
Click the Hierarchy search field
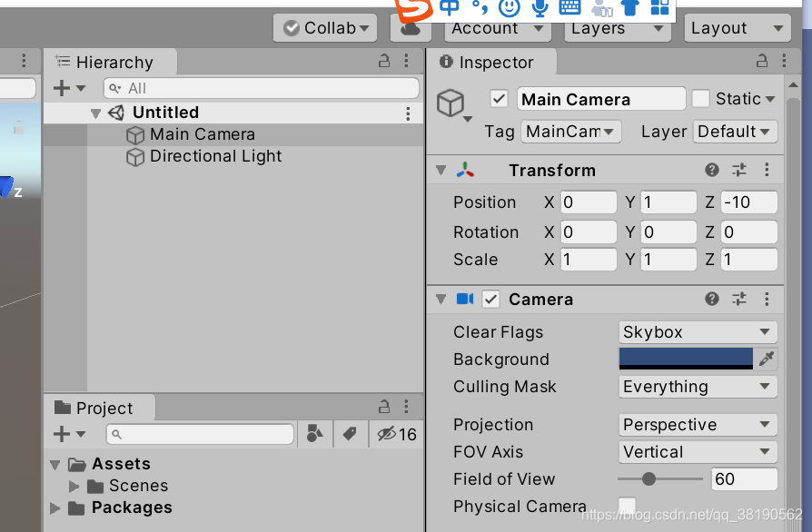coord(261,88)
